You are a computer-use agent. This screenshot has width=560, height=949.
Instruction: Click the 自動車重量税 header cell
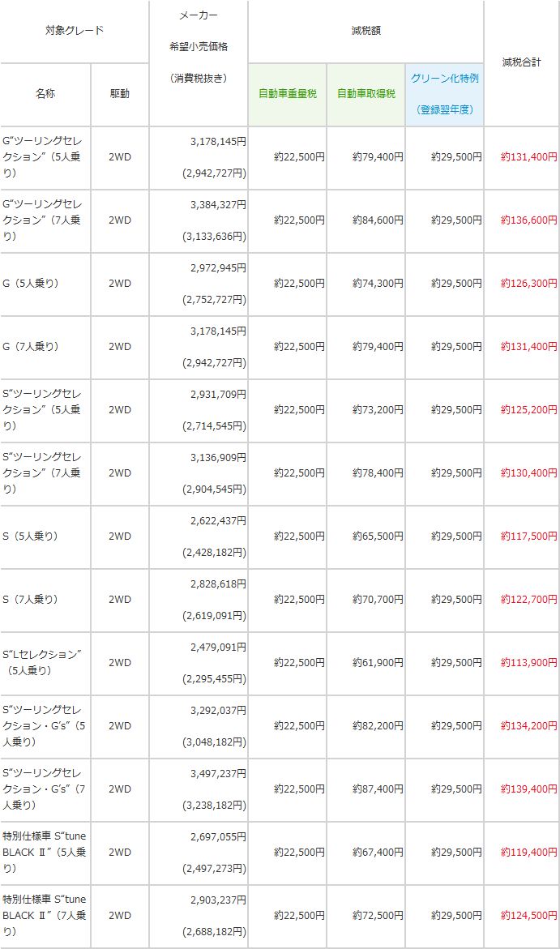tap(288, 95)
